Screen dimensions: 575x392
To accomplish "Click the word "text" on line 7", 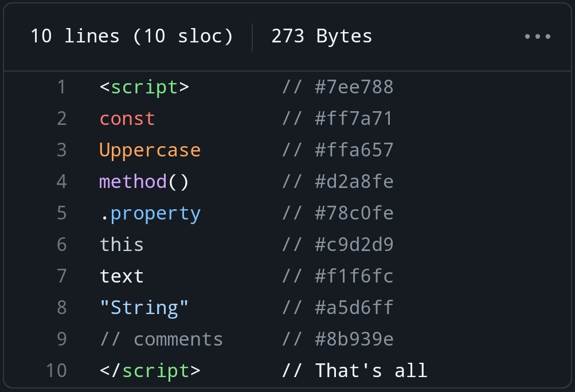I will [x=122, y=276].
